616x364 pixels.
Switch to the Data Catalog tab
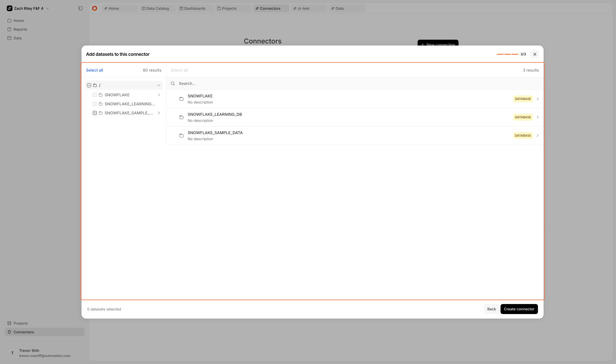point(157,8)
